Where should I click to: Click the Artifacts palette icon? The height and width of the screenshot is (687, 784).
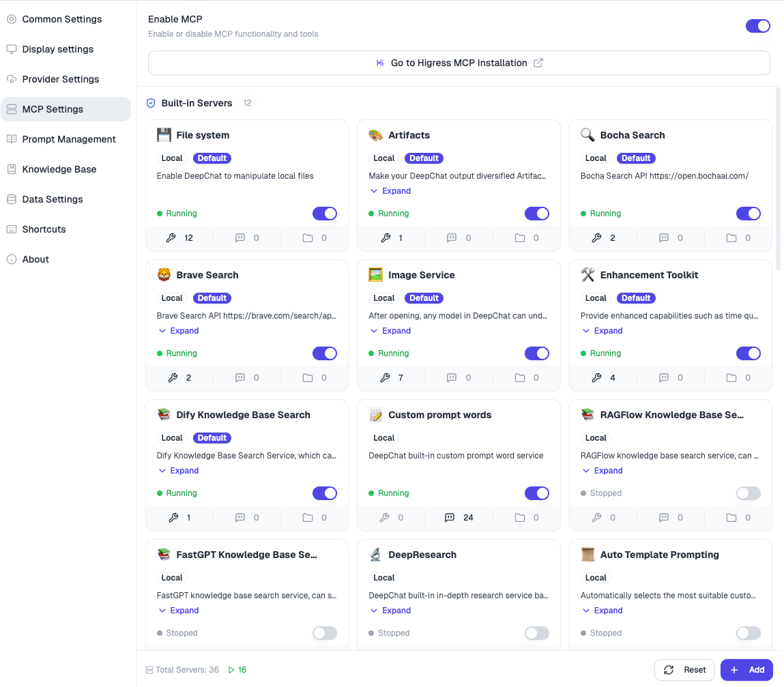pos(375,135)
